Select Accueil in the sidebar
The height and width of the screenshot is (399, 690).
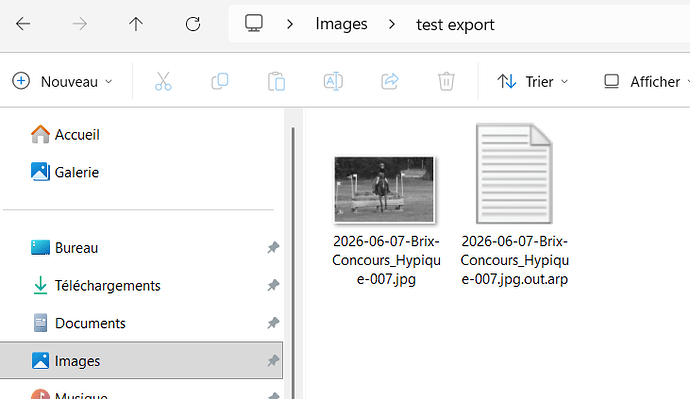pos(65,134)
